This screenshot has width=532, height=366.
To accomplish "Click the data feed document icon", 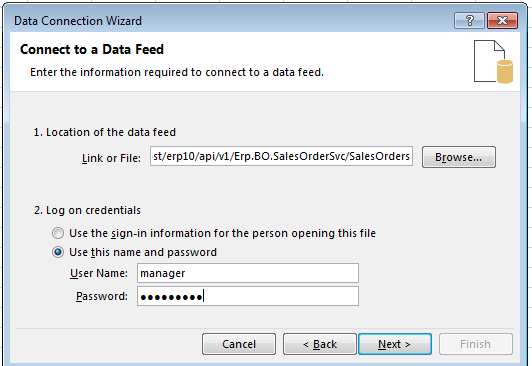I will point(493,62).
